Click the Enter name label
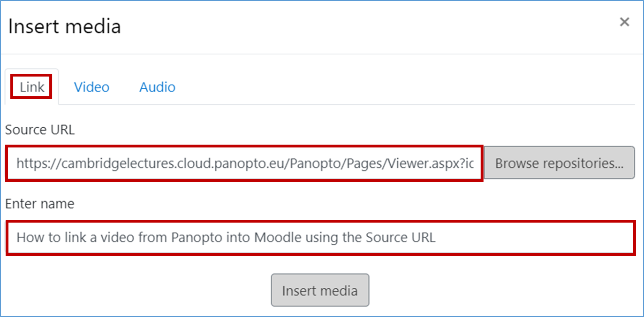 click(x=40, y=203)
